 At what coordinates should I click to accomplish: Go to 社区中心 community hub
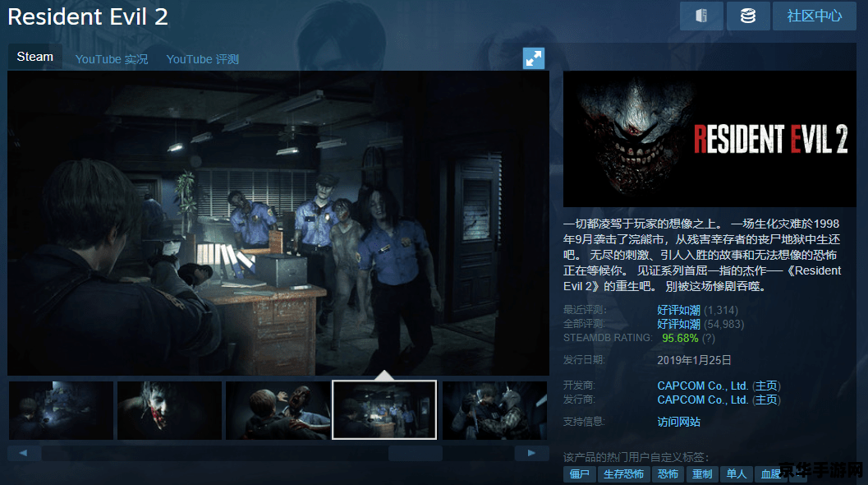815,16
